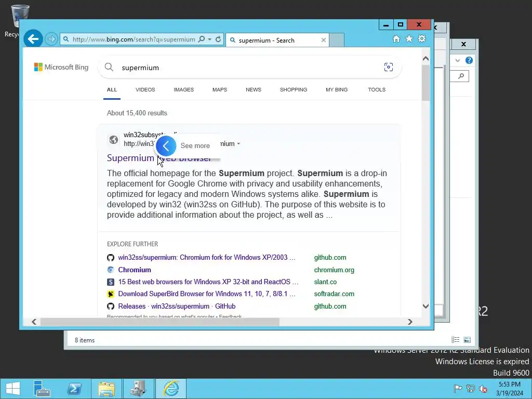Click the page scroll-down arrow
The width and height of the screenshot is (532, 399).
click(426, 306)
